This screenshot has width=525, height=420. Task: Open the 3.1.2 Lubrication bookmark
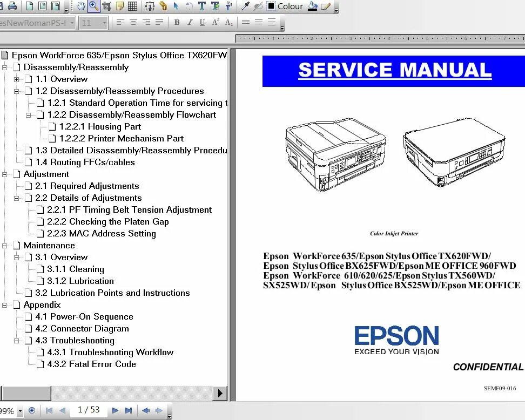click(x=80, y=281)
